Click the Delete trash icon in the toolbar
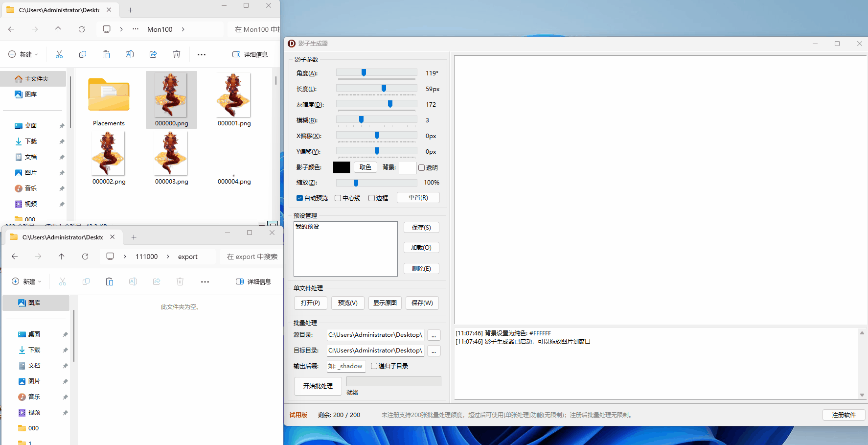Screen dimensions: 868x445 177,54
